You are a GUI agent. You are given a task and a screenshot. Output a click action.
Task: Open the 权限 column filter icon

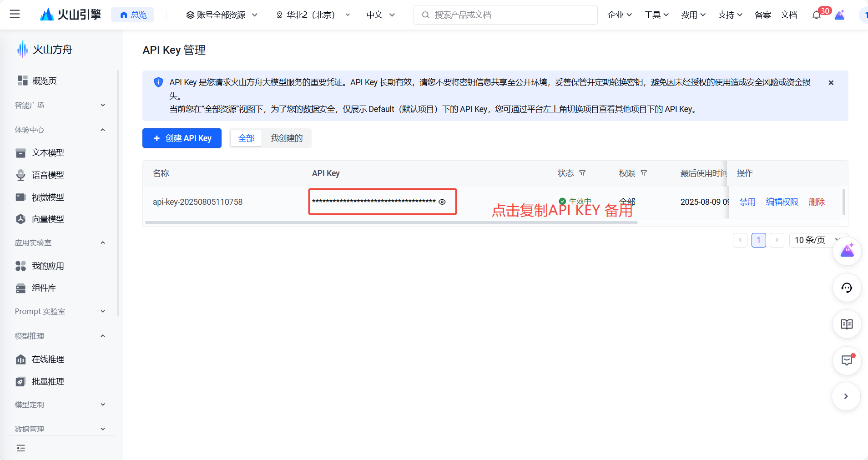pos(644,173)
